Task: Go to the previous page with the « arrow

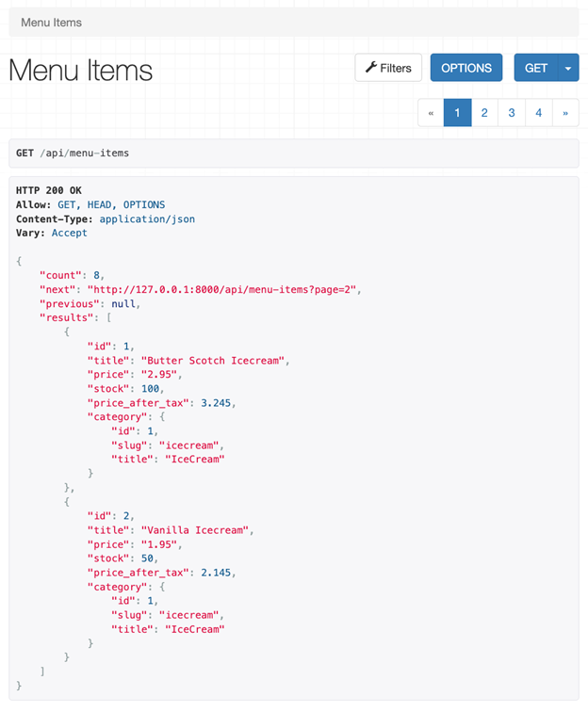Action: click(x=431, y=113)
